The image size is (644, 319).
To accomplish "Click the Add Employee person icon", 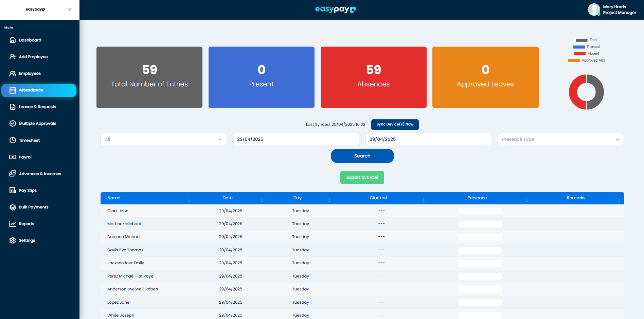I will point(13,56).
